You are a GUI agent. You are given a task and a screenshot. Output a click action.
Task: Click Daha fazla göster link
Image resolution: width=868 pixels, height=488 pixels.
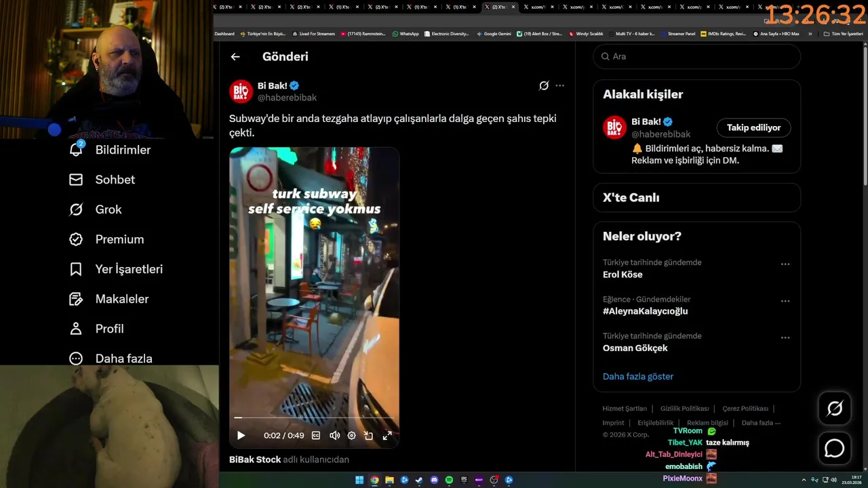[638, 376]
